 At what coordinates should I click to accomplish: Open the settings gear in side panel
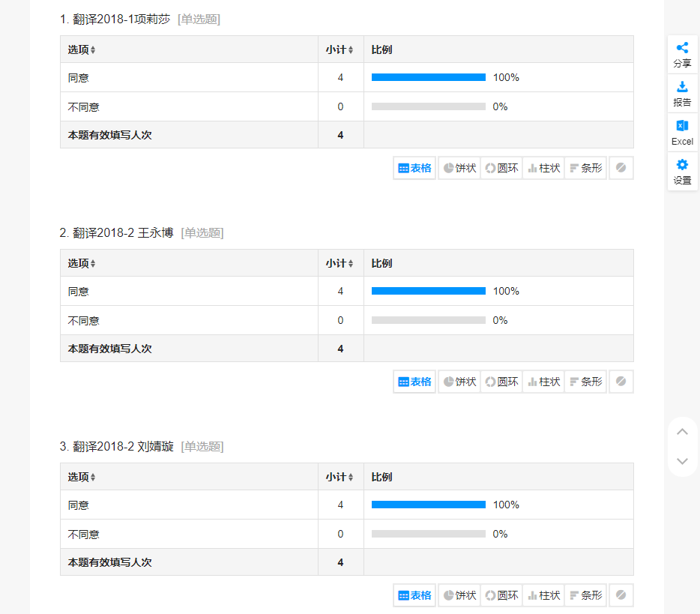tap(682, 171)
